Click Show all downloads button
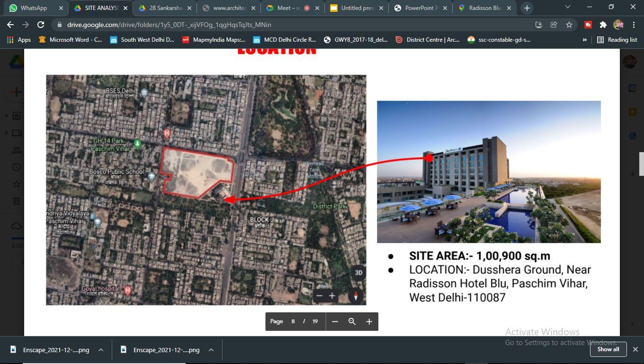Image resolution: width=644 pixels, height=364 pixels. (x=608, y=349)
